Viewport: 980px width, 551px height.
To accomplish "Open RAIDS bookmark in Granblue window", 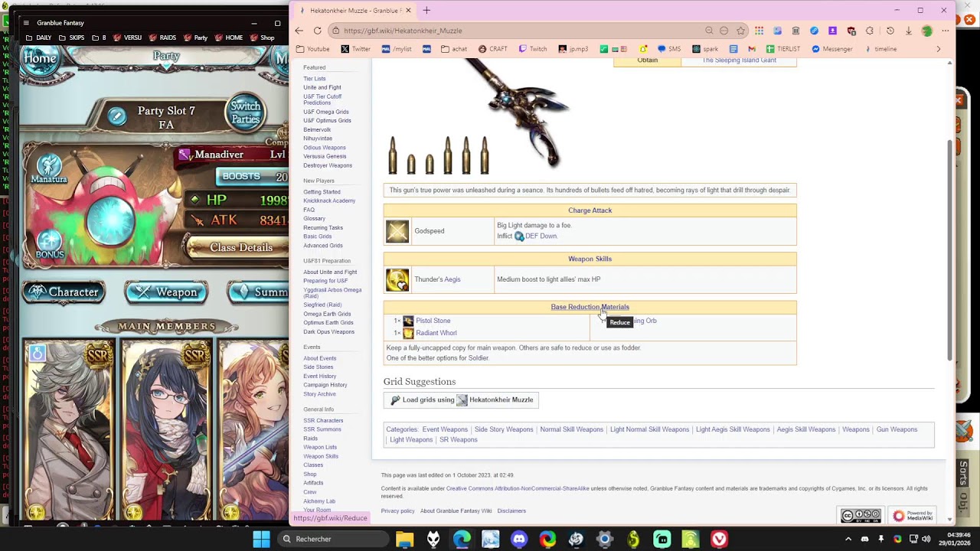I will (x=162, y=37).
